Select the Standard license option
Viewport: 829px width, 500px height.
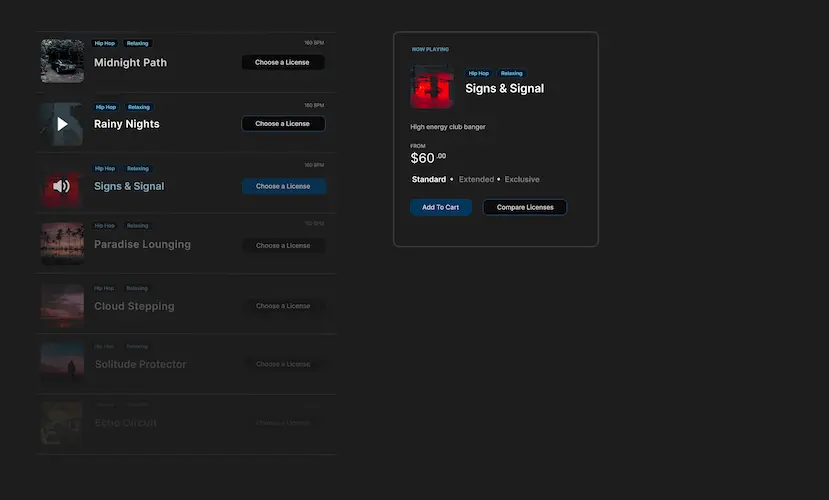pos(429,179)
